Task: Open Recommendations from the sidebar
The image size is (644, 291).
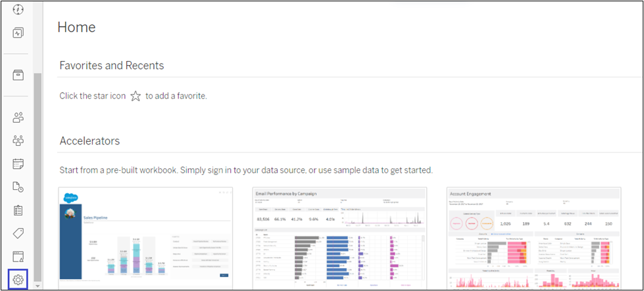Action: coord(18,33)
